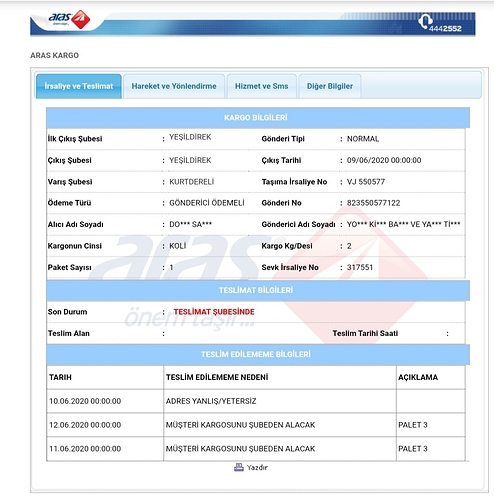Select the 12.06.2020 delivery failure row
The image size is (494, 500).
click(x=256, y=425)
